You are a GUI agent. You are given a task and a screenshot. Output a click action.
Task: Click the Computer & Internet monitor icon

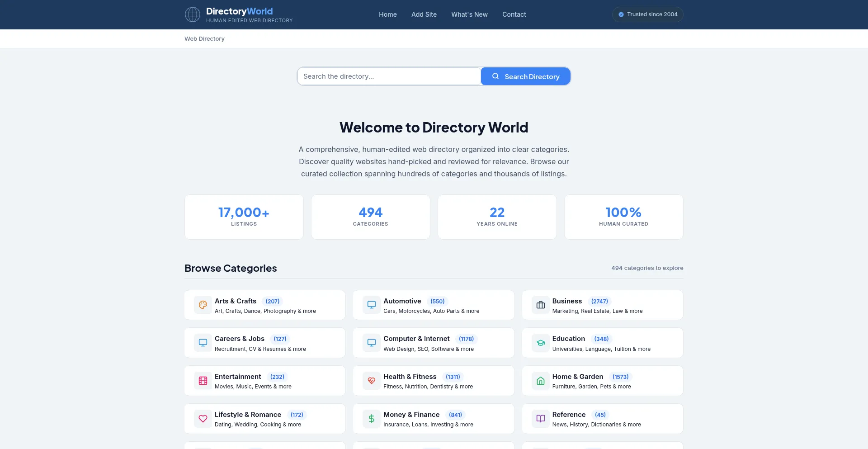pyautogui.click(x=372, y=343)
